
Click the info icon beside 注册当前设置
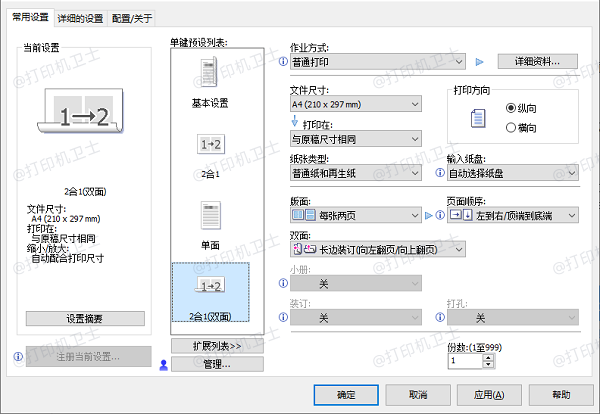click(x=18, y=357)
